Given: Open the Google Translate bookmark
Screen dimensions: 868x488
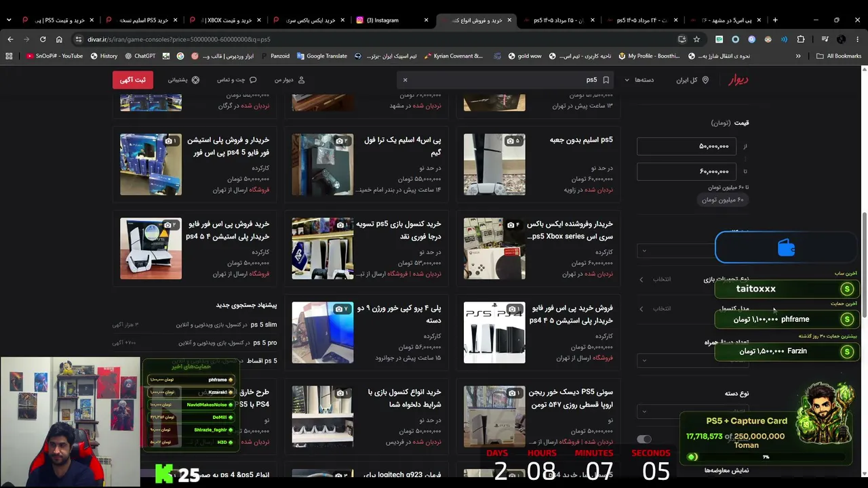Looking at the screenshot, I should pyautogui.click(x=321, y=56).
